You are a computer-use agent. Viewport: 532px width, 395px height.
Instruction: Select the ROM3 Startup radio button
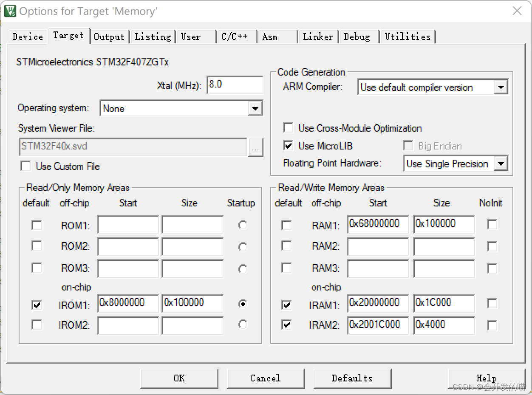[x=243, y=269]
